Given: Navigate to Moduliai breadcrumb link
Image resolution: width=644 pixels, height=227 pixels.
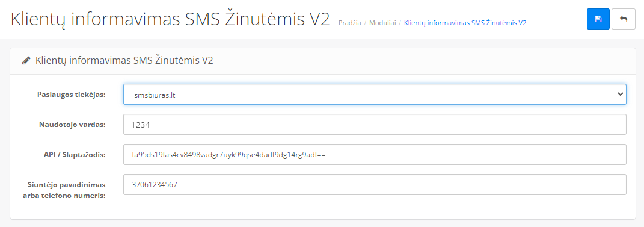Looking at the screenshot, I should (382, 23).
